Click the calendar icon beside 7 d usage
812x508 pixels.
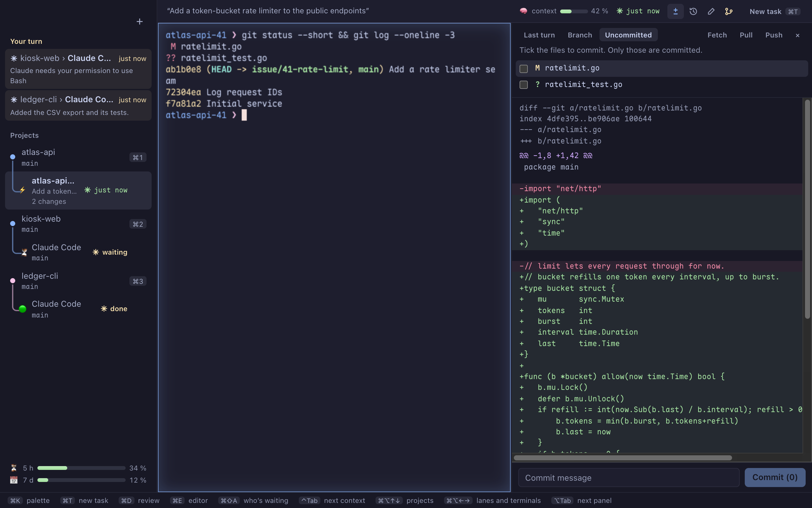[14, 480]
